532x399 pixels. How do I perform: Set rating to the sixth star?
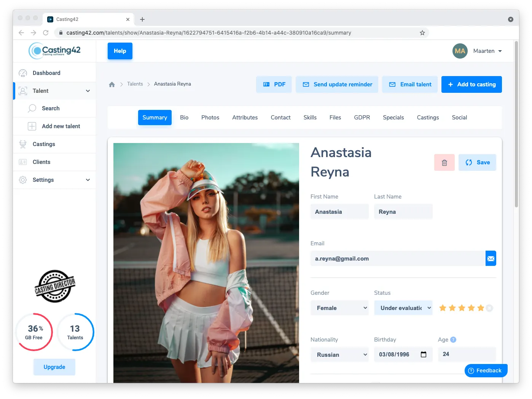point(489,308)
